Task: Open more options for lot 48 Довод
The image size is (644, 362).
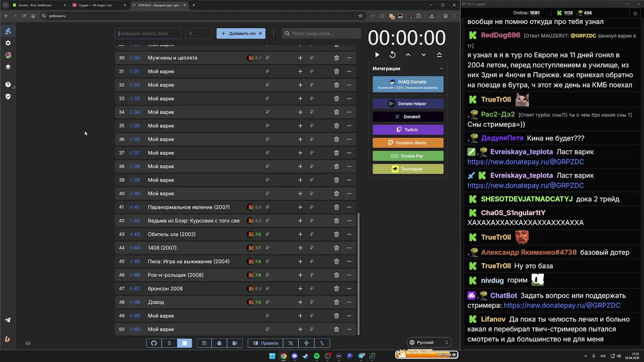Action: click(x=349, y=302)
